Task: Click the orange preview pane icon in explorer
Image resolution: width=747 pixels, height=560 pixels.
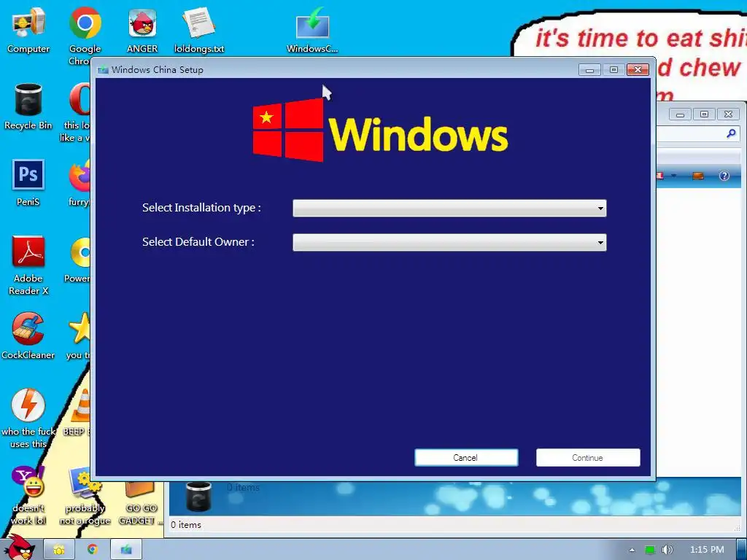Action: (x=698, y=176)
